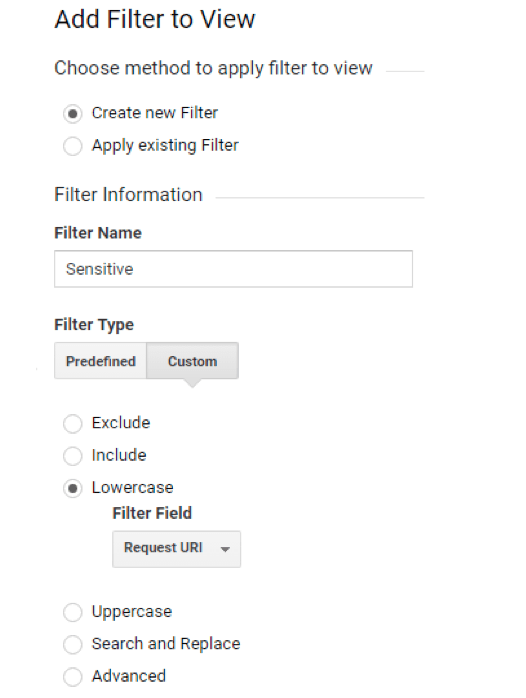Click the dropdown arrow beside Request URI

225,549
